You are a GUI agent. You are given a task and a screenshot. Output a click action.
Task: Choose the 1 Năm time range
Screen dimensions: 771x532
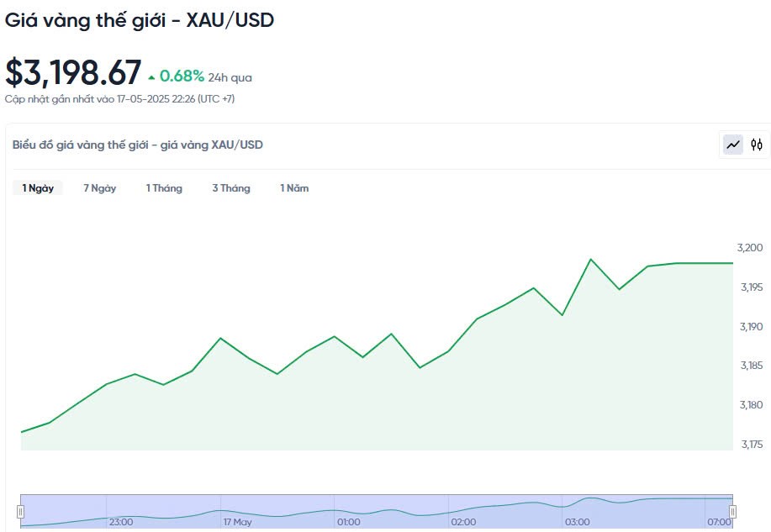294,188
